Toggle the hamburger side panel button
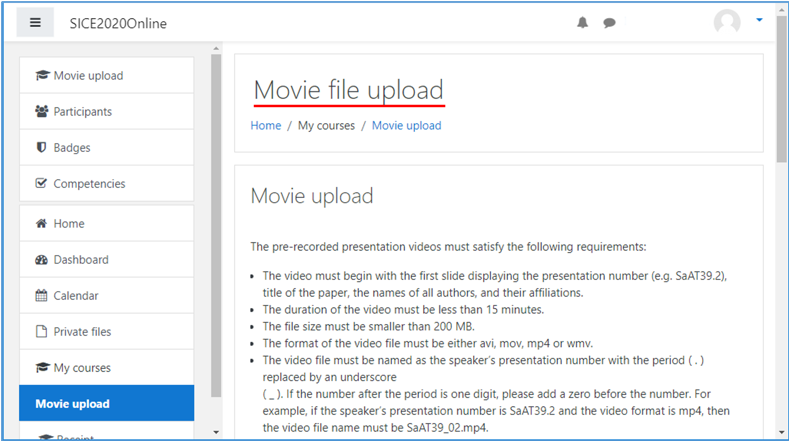This screenshot has width=789, height=441. tap(35, 23)
